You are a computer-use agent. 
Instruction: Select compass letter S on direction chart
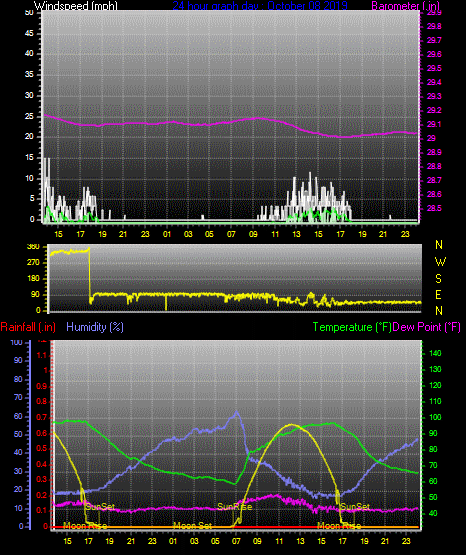(x=438, y=279)
